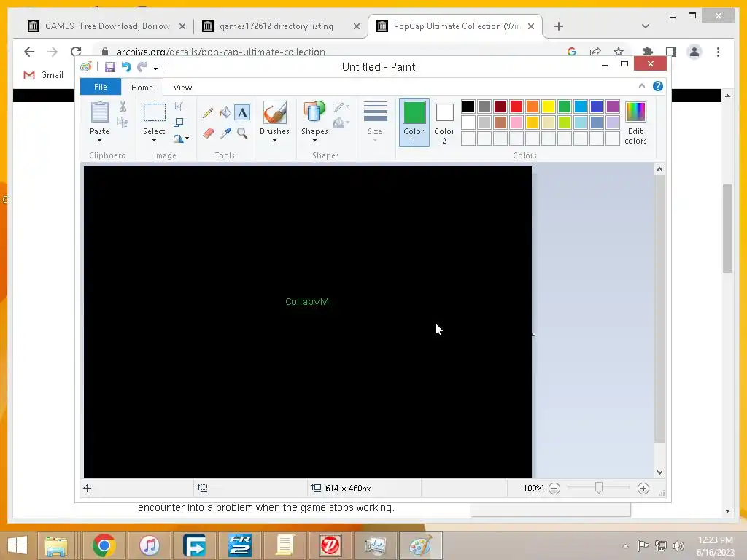Click the Paint zoom slider handle
Viewport: 747px width, 560px height.
(x=599, y=488)
